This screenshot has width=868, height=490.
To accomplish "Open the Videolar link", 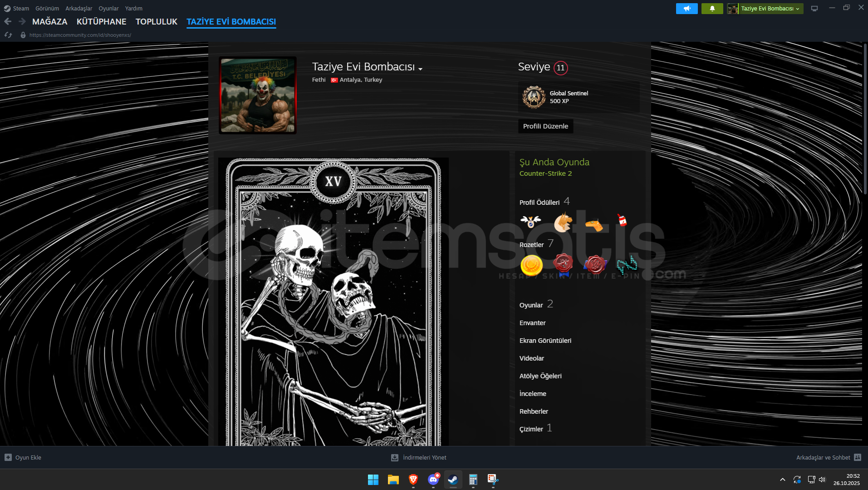I will coord(532,358).
